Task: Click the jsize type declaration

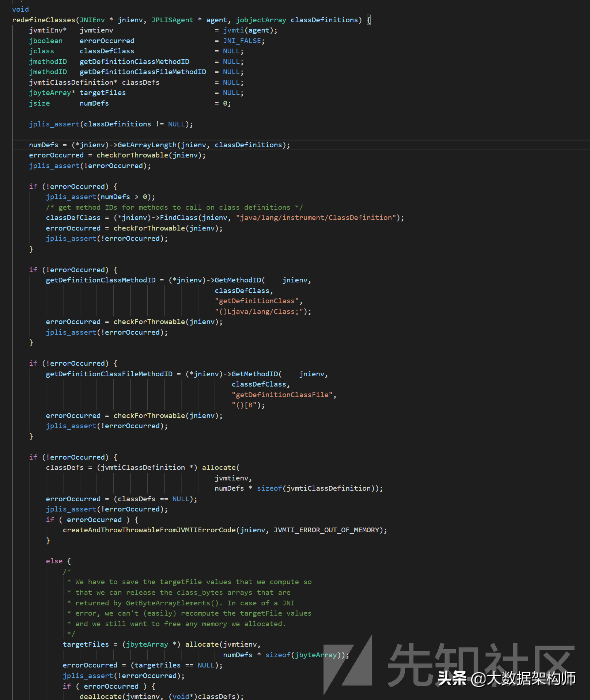Action: click(x=39, y=103)
